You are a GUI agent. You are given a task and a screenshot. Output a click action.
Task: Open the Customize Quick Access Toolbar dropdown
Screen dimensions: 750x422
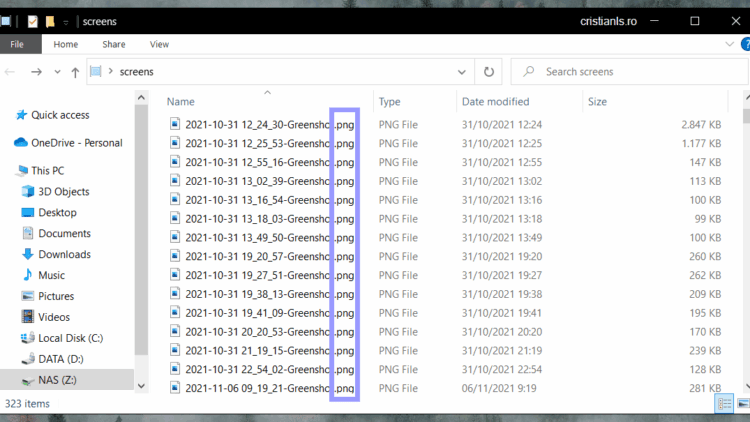pyautogui.click(x=66, y=22)
